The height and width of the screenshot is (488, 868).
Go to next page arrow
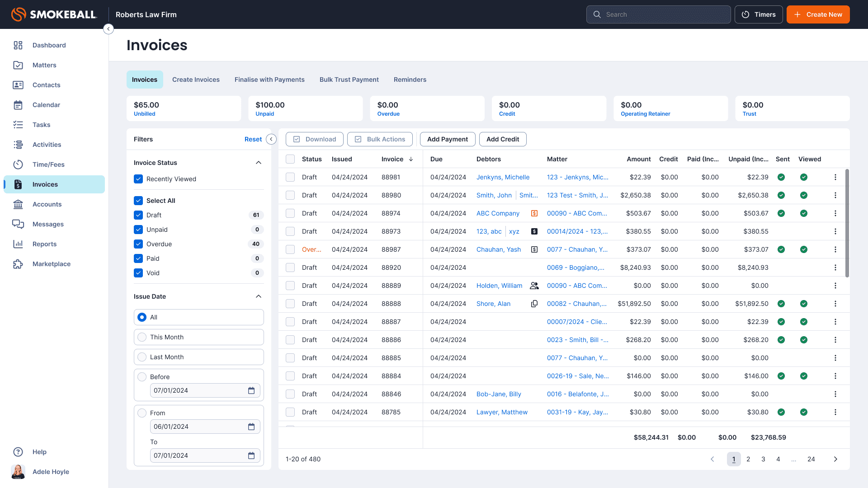point(835,459)
